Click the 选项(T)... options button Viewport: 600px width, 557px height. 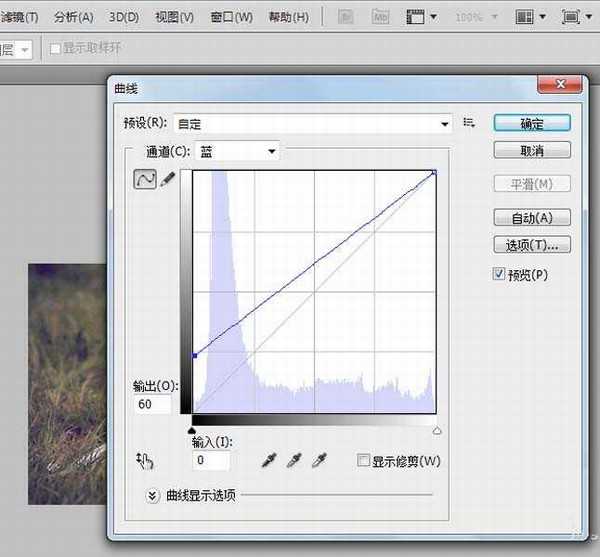[x=532, y=245]
